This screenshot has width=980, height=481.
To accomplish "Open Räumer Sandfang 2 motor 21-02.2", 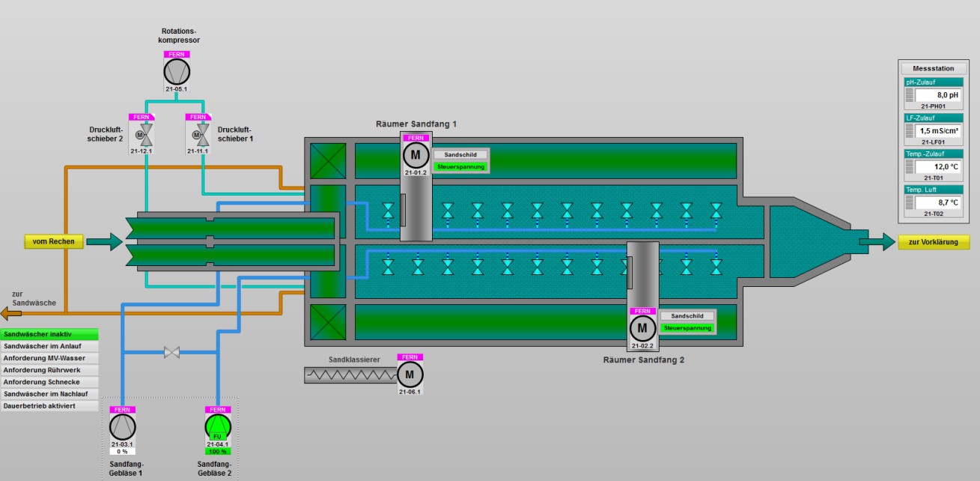I will (x=642, y=328).
